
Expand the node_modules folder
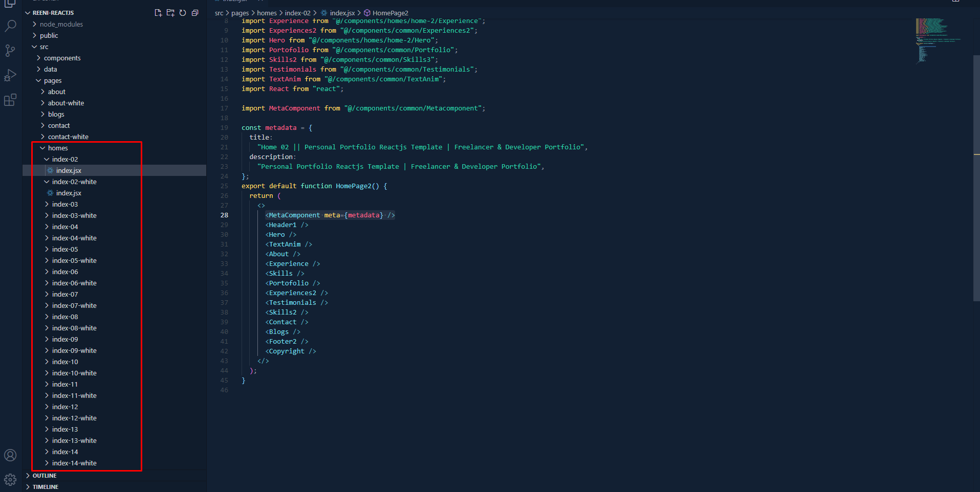coord(61,24)
